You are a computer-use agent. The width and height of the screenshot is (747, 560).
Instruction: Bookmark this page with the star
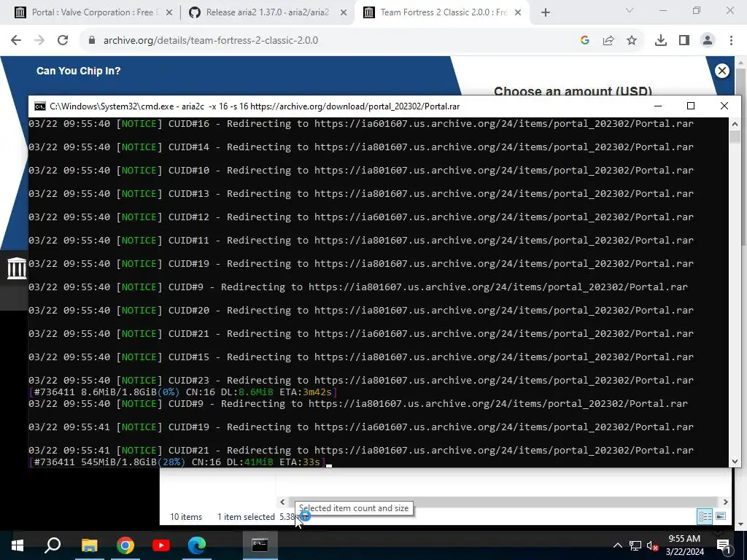pos(632,41)
